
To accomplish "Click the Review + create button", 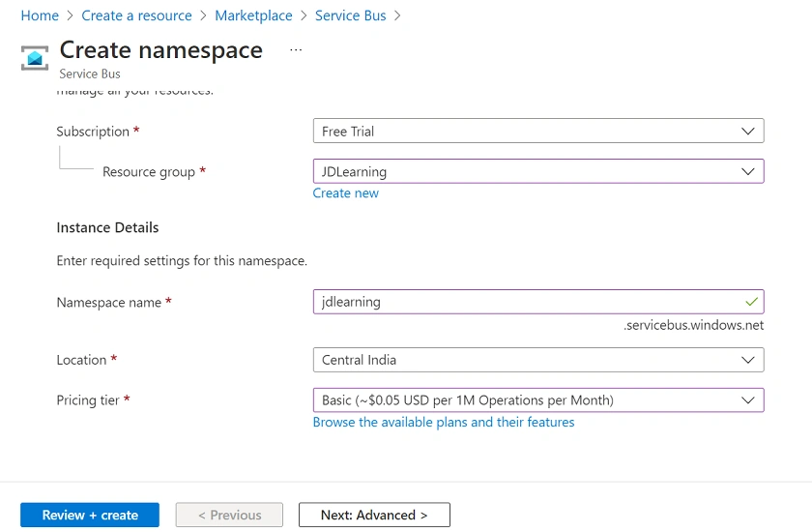I will click(x=90, y=515).
